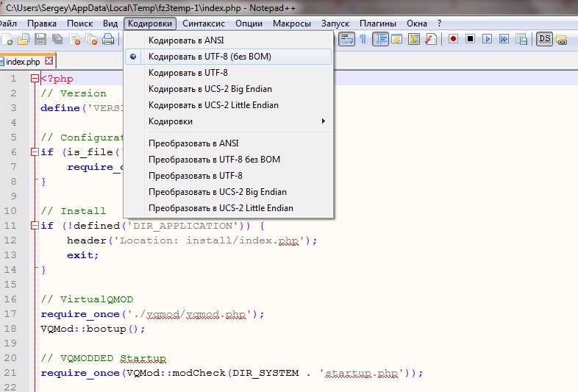Screen dimensions: 578x392
Task: Toggle the Word wrap toolbar icon
Action: pos(347,39)
